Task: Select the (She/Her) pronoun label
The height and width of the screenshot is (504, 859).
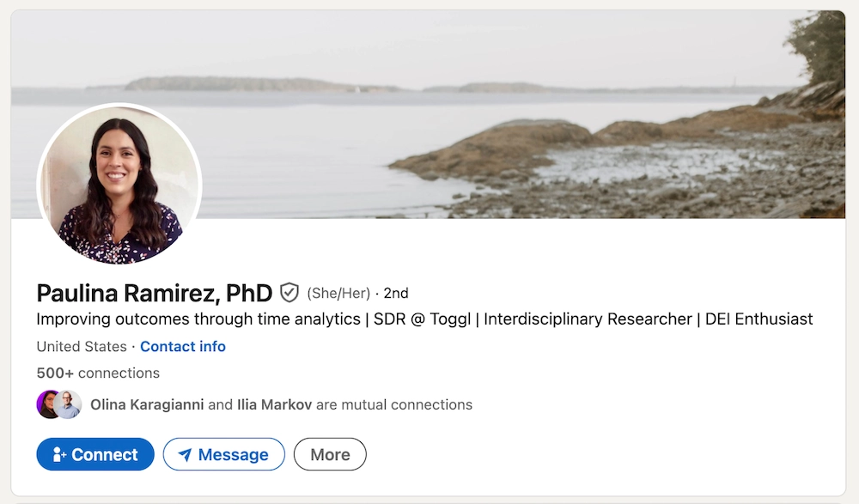Action: pyautogui.click(x=339, y=293)
